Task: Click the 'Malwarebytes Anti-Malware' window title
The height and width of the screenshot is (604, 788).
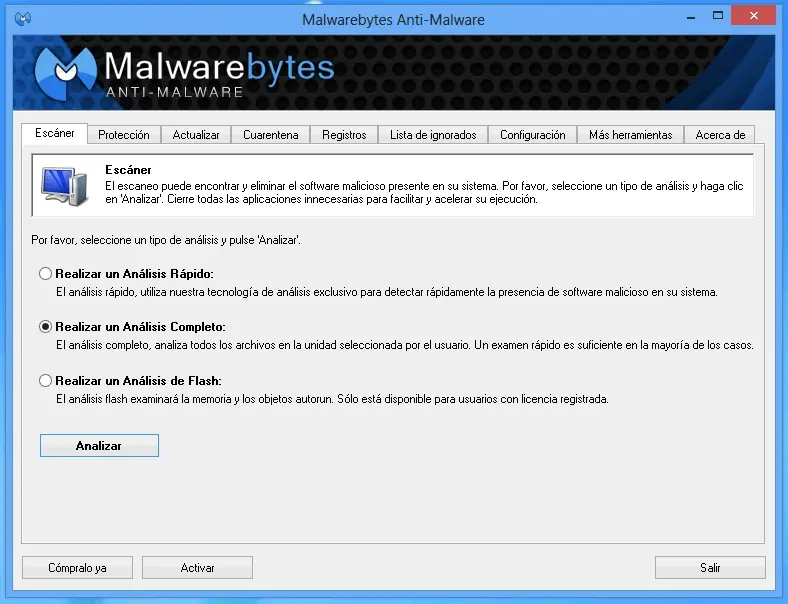Action: (x=393, y=20)
